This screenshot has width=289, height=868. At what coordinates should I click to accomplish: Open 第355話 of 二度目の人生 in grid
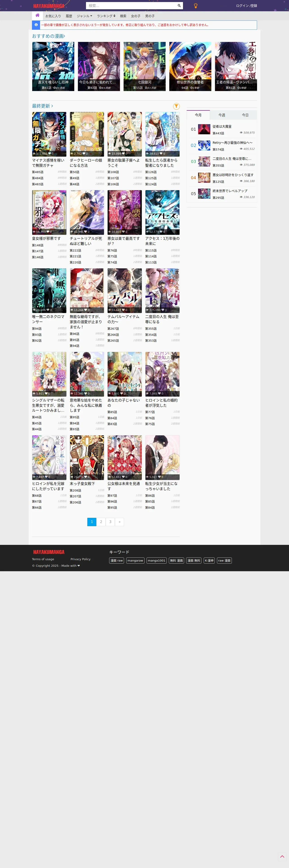[x=151, y=329]
